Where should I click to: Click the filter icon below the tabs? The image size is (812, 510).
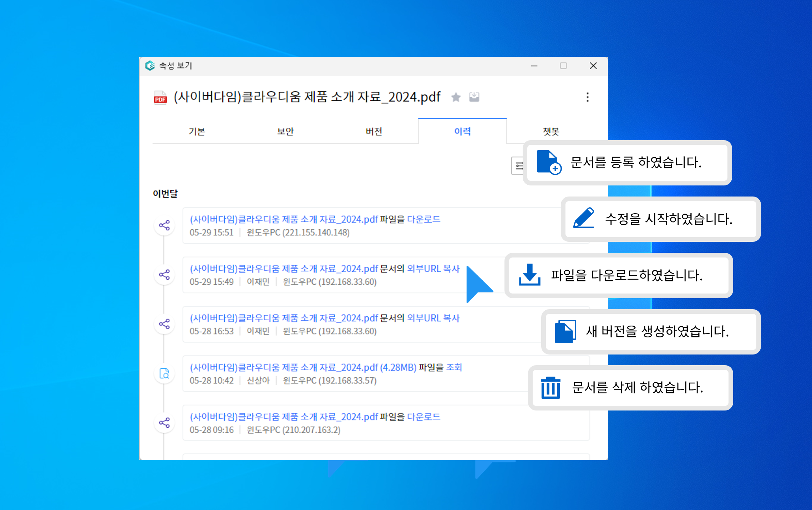(x=518, y=165)
